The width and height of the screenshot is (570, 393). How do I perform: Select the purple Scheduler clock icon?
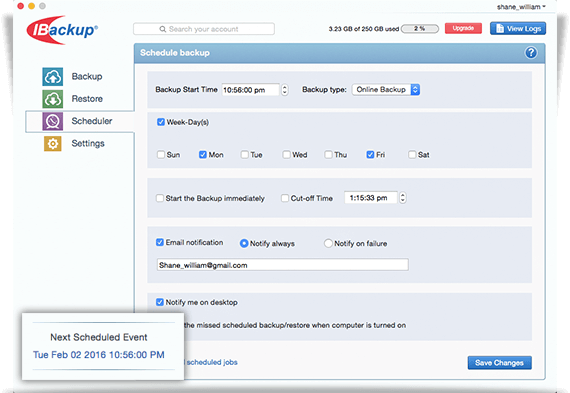pos(53,121)
